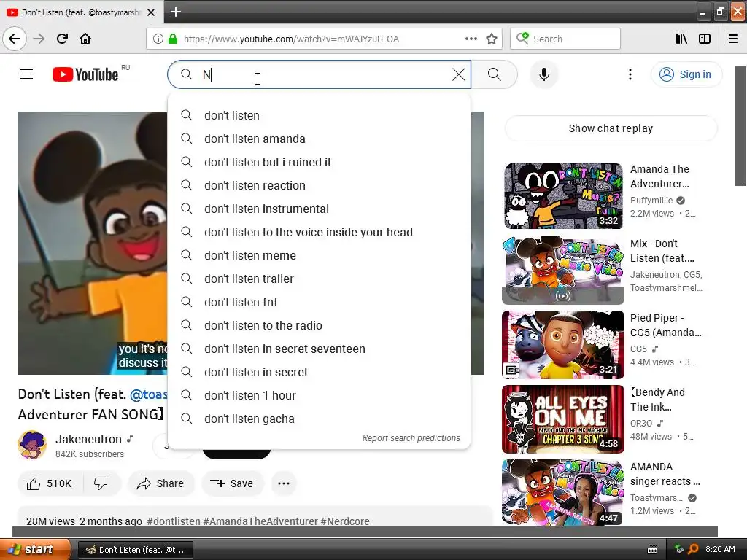Open Pied Piper CG5 video thumbnail
The width and height of the screenshot is (747, 560).
coord(563,345)
